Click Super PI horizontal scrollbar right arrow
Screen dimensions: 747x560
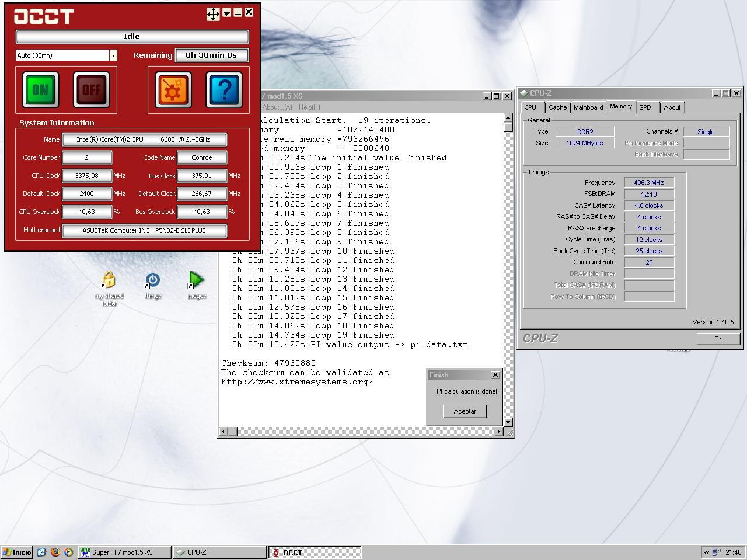click(498, 432)
